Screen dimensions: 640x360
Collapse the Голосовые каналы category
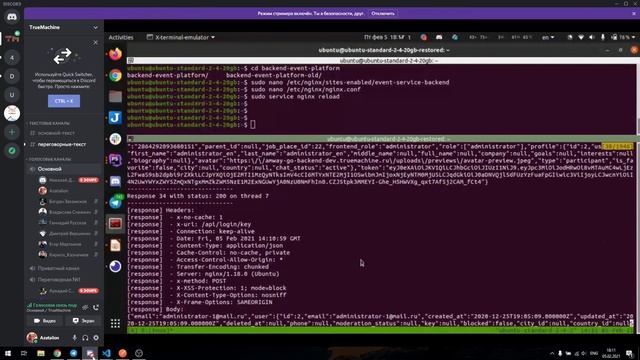(x=50, y=159)
